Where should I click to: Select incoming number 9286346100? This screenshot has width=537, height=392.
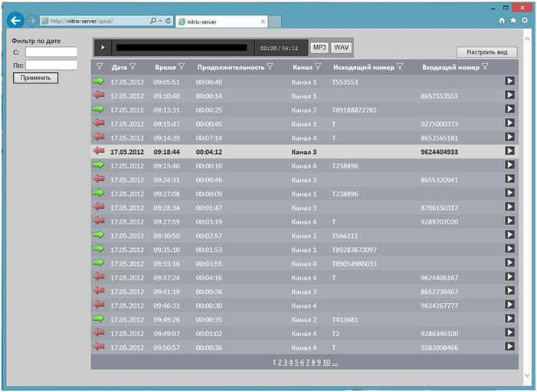coord(440,334)
